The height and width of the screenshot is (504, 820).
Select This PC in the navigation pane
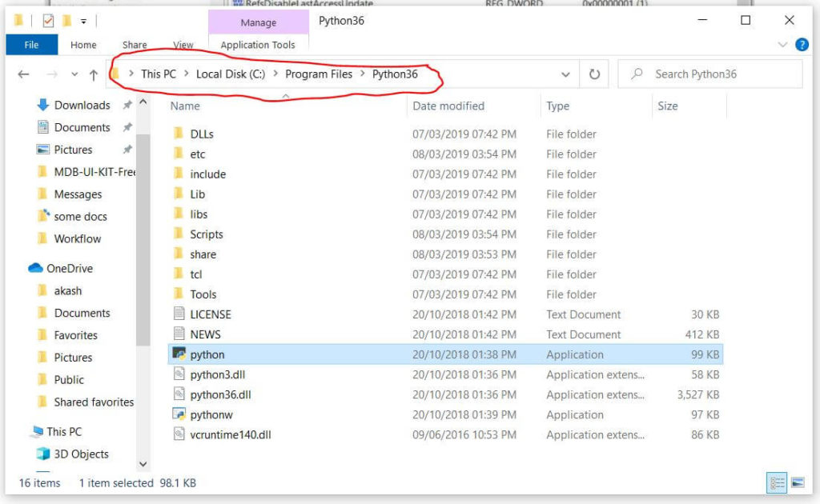[x=64, y=431]
